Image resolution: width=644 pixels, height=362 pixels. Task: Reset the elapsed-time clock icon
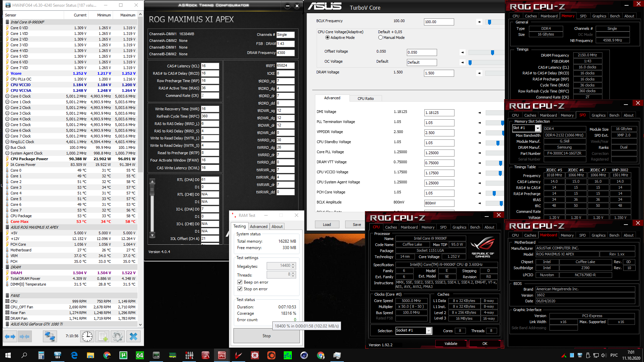coord(87,336)
